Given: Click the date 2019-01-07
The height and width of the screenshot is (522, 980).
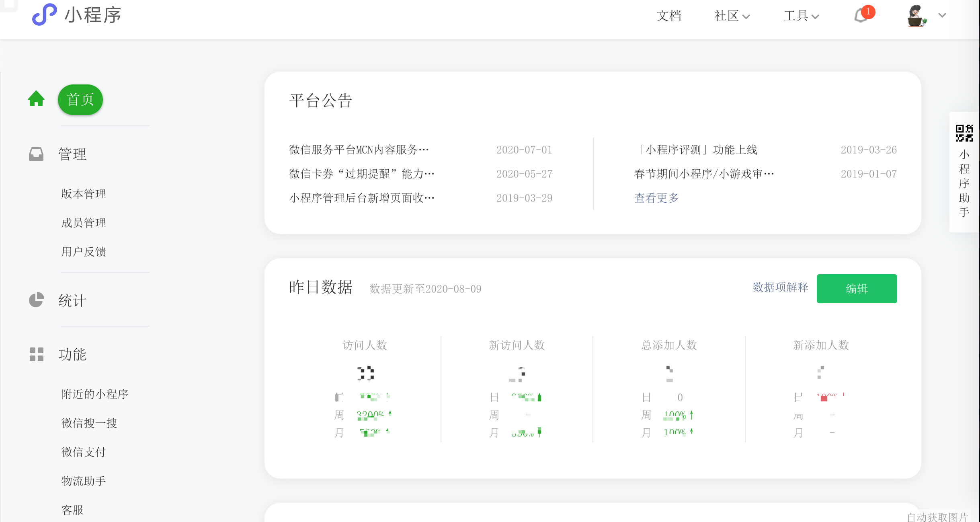Looking at the screenshot, I should [x=869, y=174].
